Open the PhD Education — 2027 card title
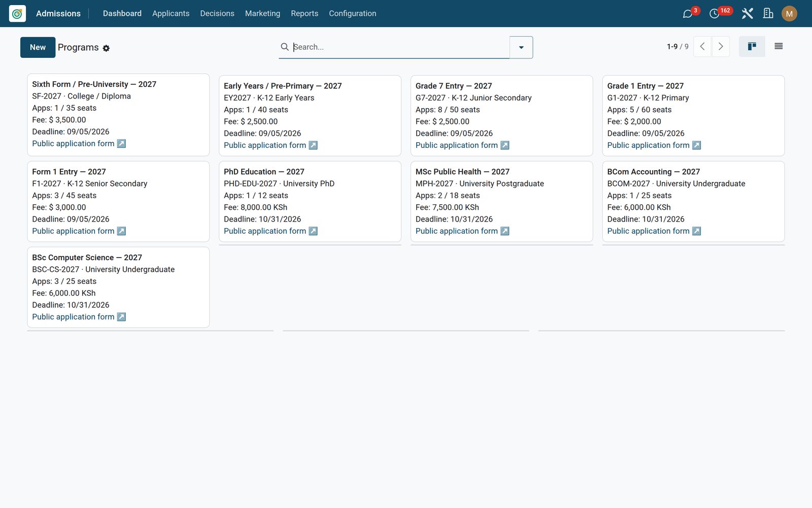The image size is (812, 508). click(264, 172)
